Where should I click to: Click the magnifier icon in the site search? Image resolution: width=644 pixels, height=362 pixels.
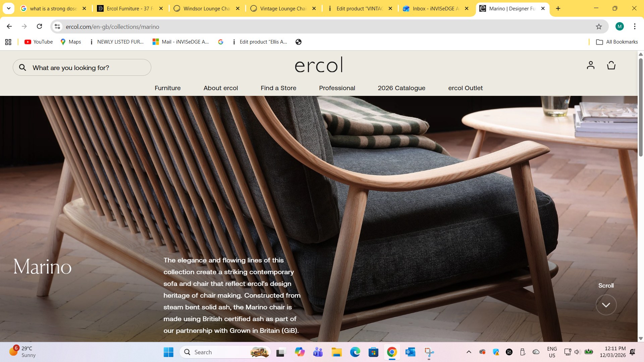22,68
